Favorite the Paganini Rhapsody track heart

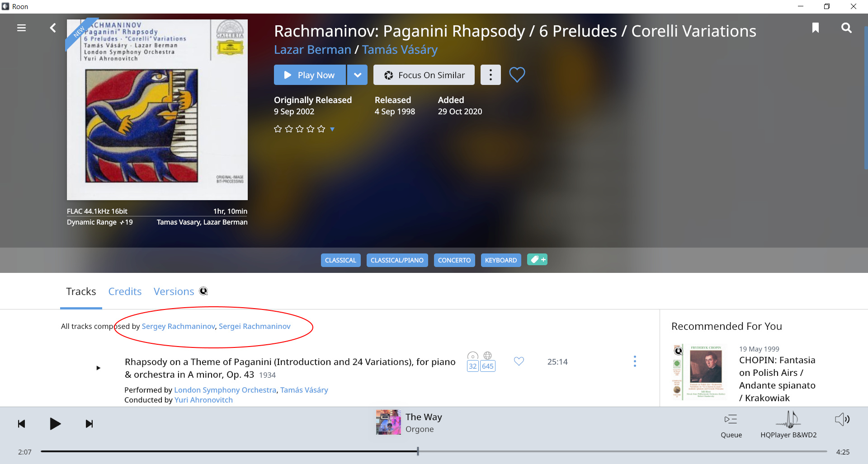point(519,361)
